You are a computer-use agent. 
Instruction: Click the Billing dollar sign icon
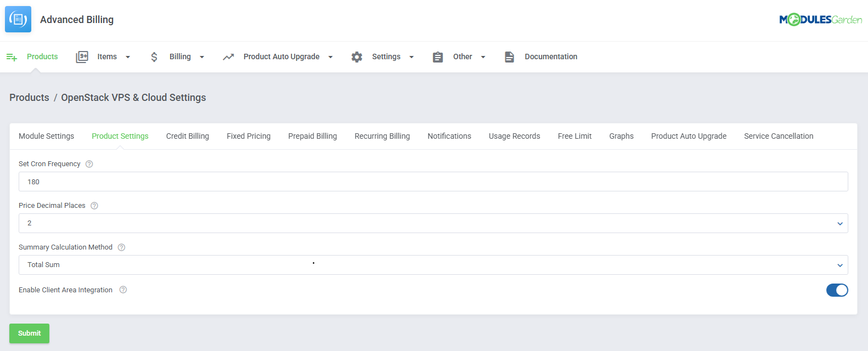[x=154, y=57]
